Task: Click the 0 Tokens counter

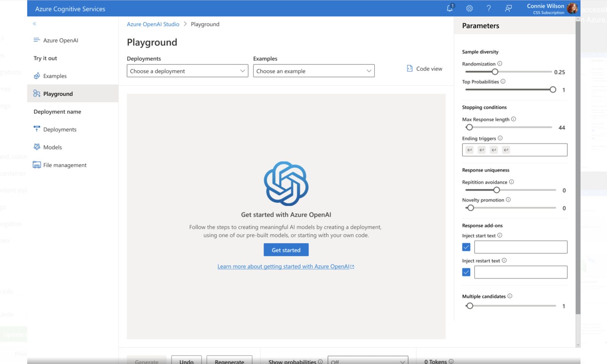Action: (x=436, y=361)
